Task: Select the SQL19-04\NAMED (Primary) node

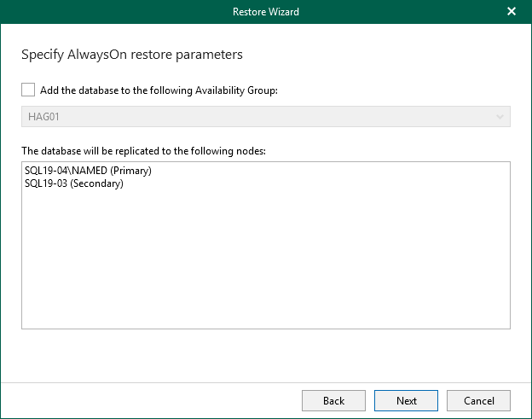Action: [88, 172]
